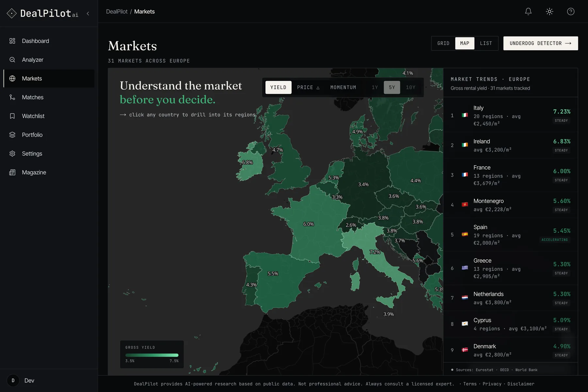Click Denmark 4.9% label on map
588x392 pixels.
click(357, 132)
